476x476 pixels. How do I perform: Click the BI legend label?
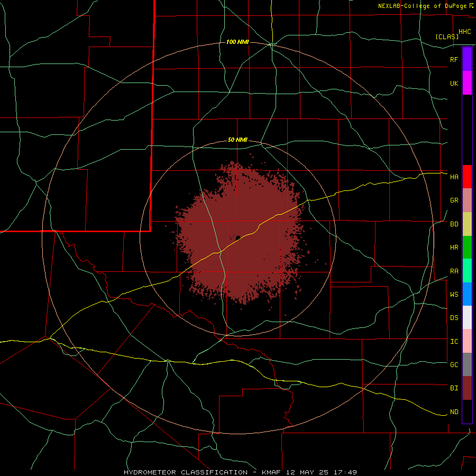[x=454, y=388]
